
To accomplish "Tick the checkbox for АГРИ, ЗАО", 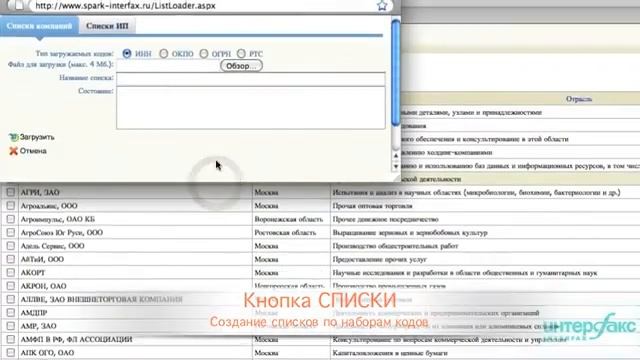I will click(11, 192).
